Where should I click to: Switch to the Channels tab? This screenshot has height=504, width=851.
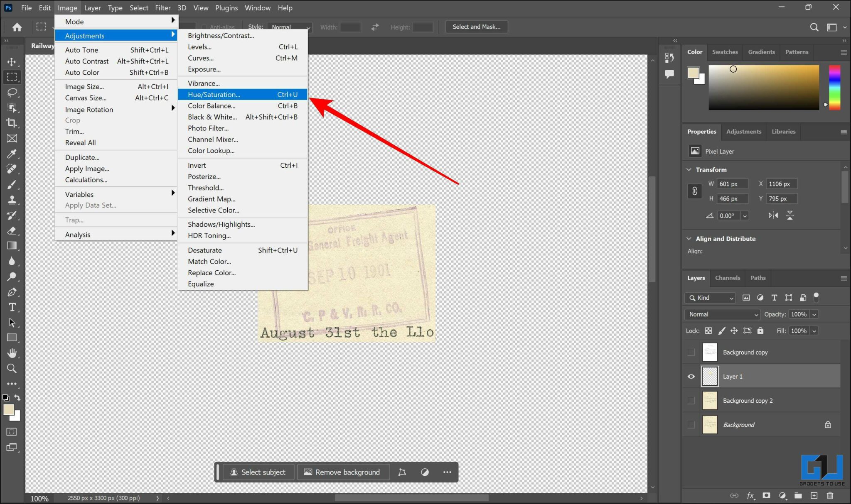click(728, 278)
